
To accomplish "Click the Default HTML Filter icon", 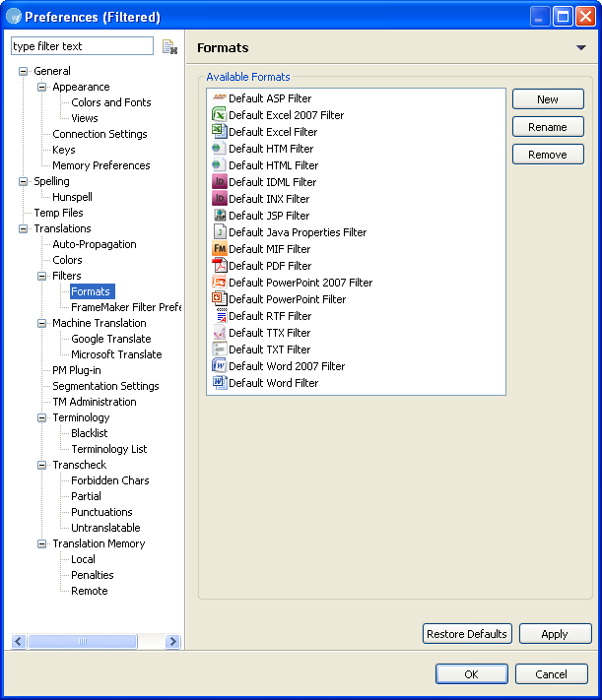I will 219,164.
